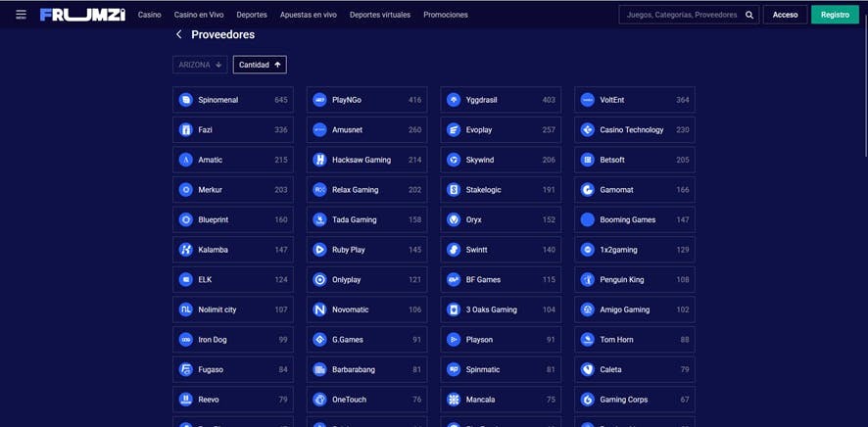Click the PlayNGo provider icon
This screenshot has width=868, height=427.
(319, 100)
